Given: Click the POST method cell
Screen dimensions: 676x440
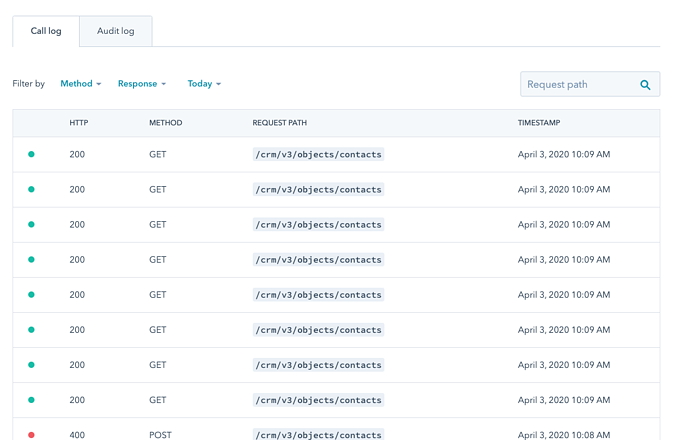Looking at the screenshot, I should (x=160, y=435).
